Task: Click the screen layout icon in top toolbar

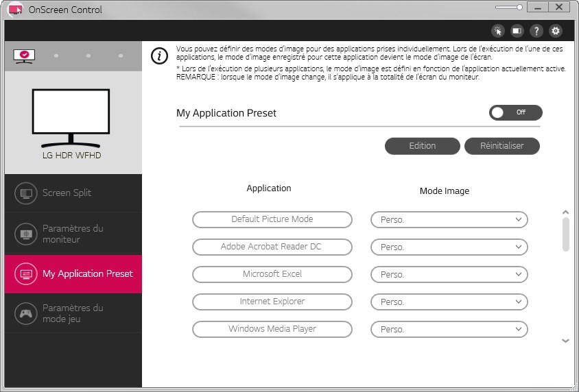Action: pos(517,31)
